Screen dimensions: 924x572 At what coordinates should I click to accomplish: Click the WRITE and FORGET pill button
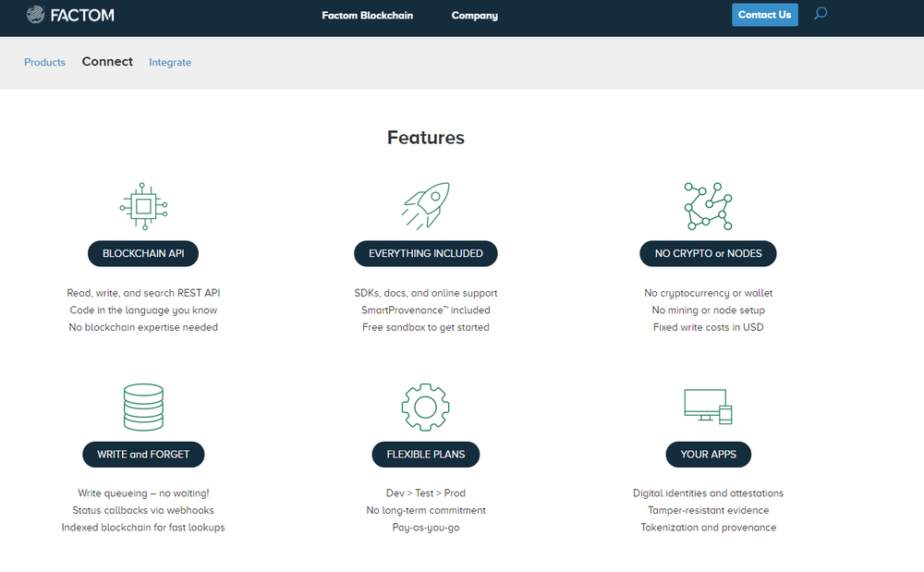[143, 455]
